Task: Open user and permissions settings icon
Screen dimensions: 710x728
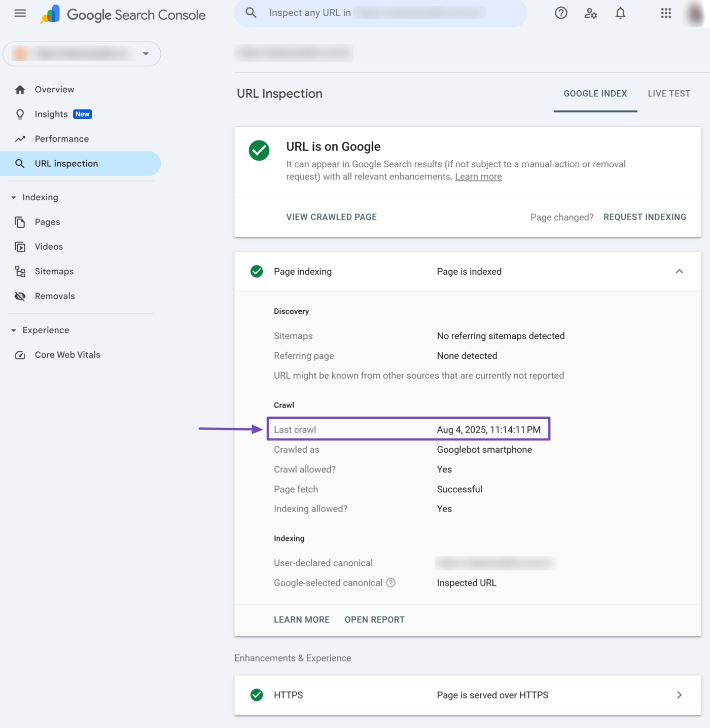Action: point(590,13)
